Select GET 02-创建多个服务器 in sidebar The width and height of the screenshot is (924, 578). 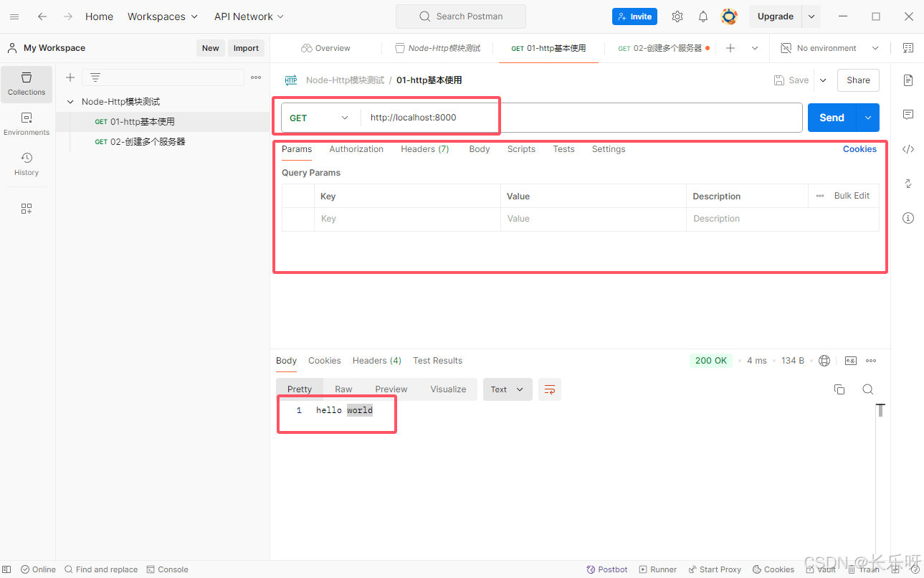pyautogui.click(x=162, y=142)
